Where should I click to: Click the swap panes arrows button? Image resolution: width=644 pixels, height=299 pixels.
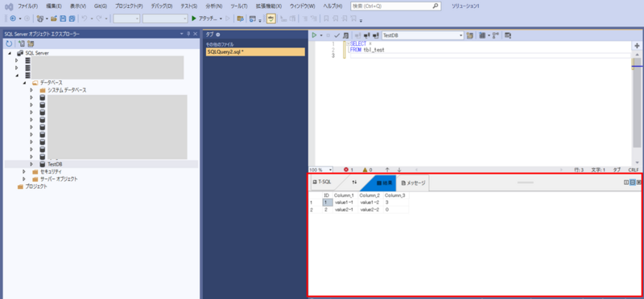[354, 182]
